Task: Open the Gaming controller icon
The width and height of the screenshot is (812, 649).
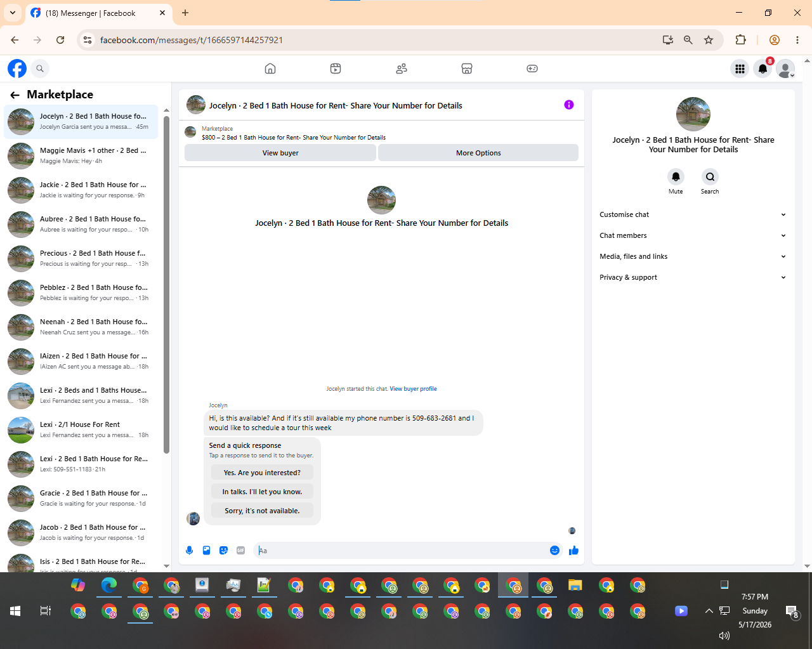Action: tap(532, 69)
